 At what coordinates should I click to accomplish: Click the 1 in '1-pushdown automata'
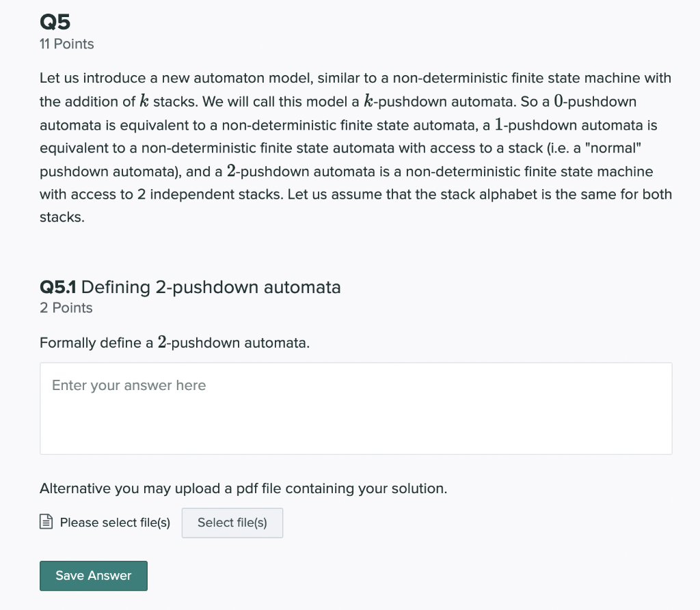pyautogui.click(x=498, y=124)
